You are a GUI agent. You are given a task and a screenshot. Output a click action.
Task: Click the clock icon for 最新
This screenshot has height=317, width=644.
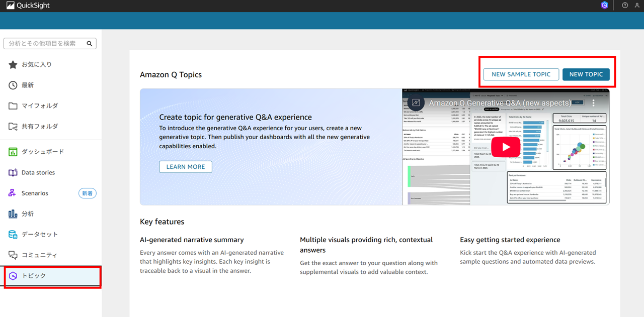[x=13, y=85]
